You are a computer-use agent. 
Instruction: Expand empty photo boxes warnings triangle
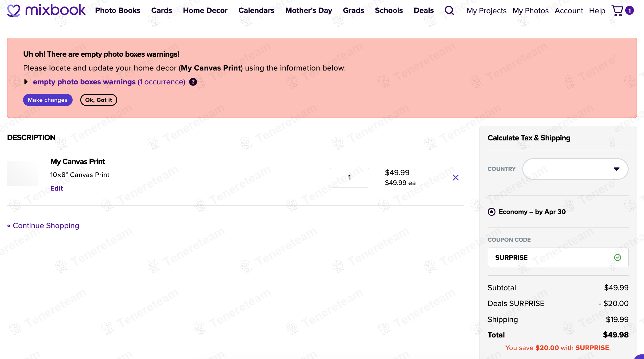click(x=26, y=82)
